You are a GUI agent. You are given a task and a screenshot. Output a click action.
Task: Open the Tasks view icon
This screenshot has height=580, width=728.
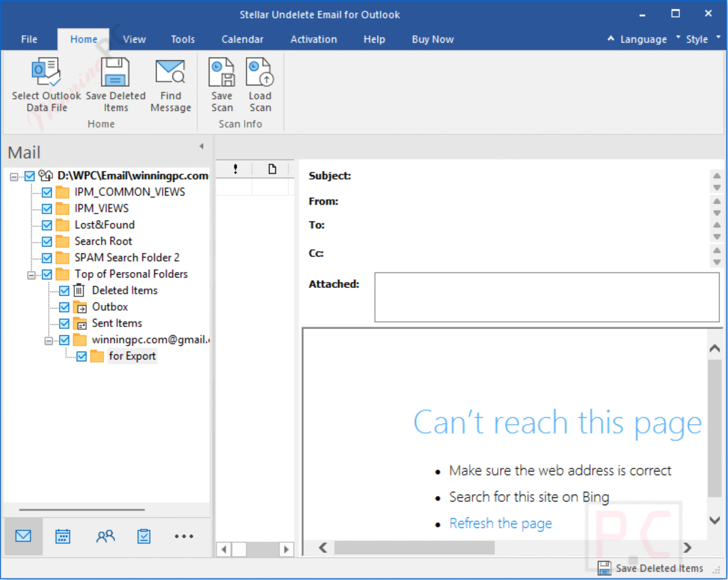tap(144, 536)
